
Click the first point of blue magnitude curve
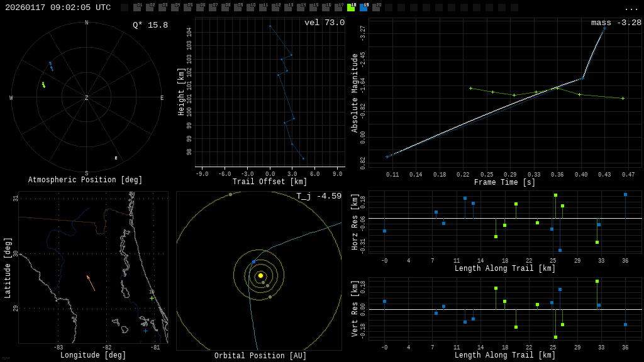pos(387,156)
